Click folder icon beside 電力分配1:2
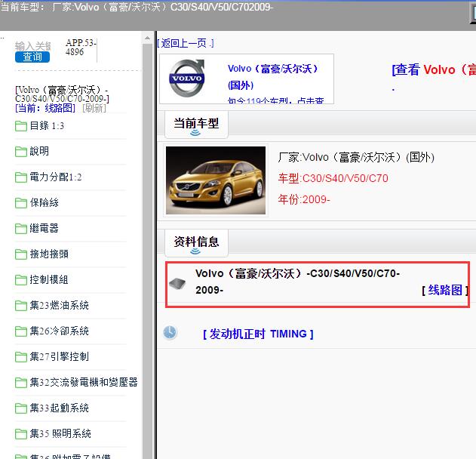Screen dimensions: 476x459 (x=21, y=177)
